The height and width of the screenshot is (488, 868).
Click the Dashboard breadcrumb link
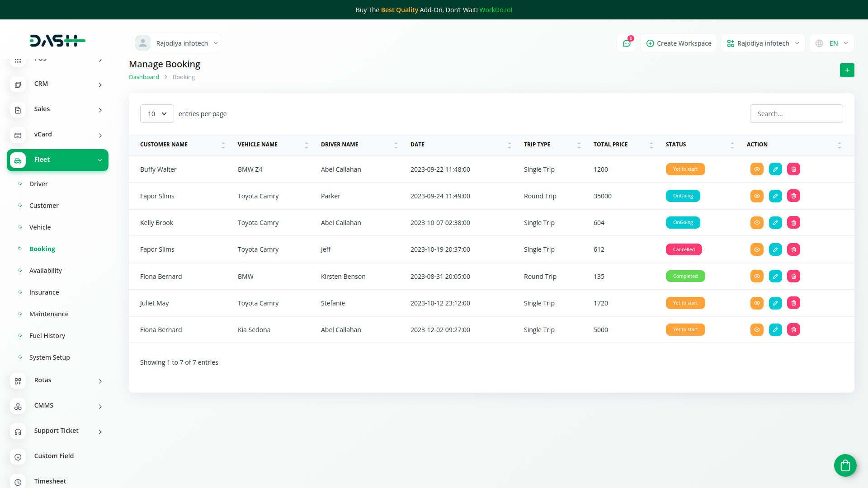click(144, 77)
